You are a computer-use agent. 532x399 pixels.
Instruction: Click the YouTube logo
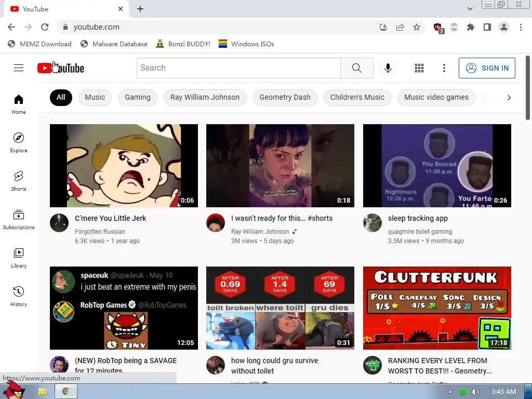[x=61, y=68]
